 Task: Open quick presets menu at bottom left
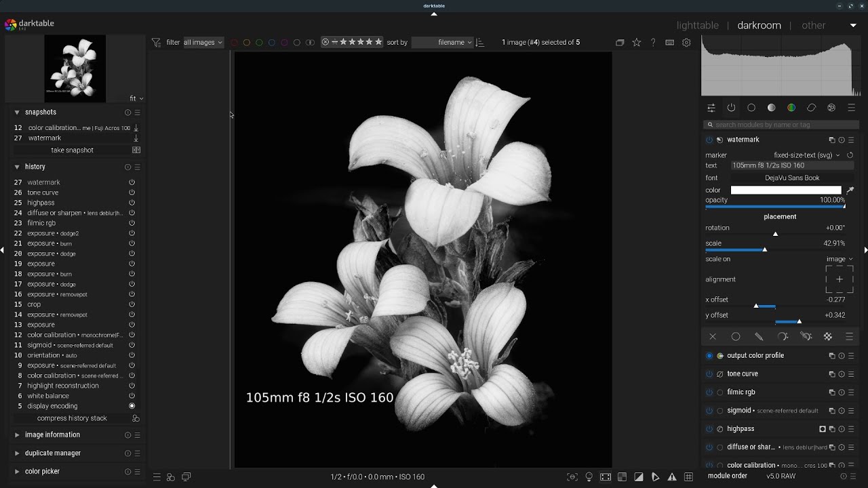pyautogui.click(x=157, y=477)
